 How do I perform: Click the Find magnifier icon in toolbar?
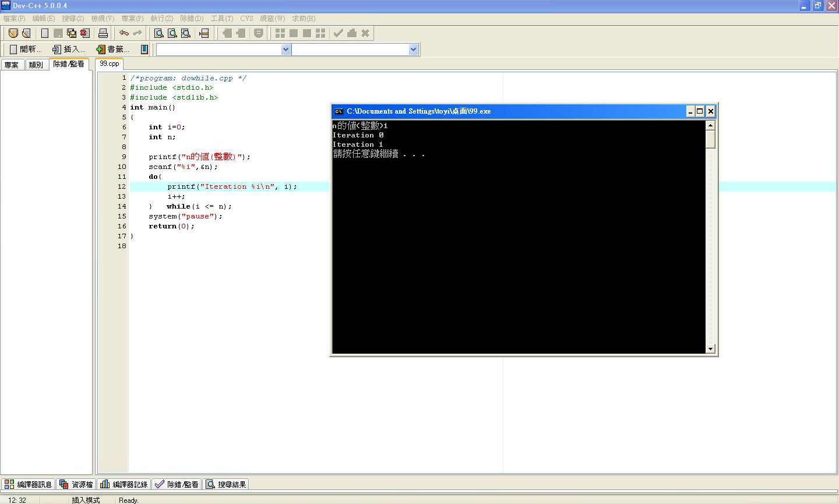pos(158,33)
